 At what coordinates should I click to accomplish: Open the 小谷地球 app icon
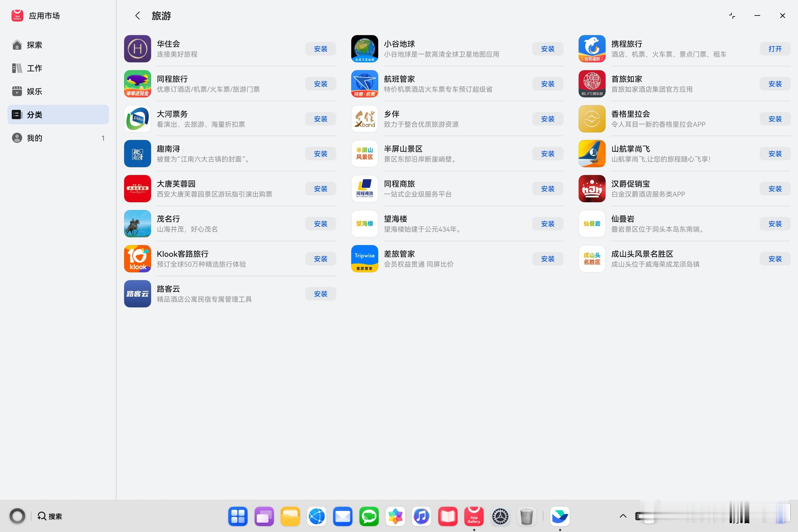(x=365, y=49)
